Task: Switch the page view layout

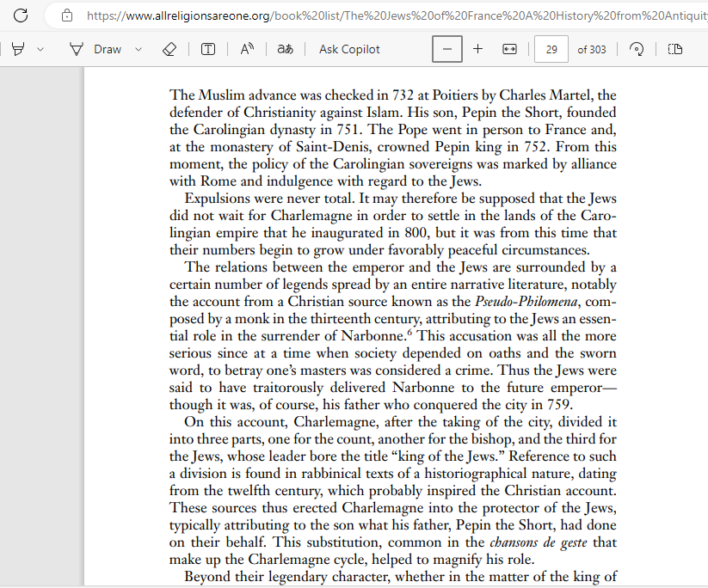Action: [675, 49]
